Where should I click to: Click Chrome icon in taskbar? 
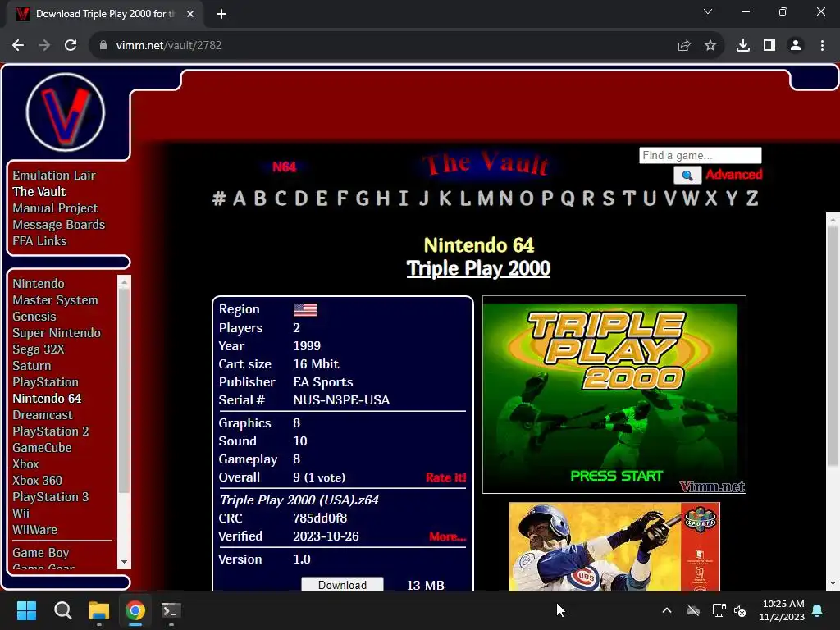pyautogui.click(x=135, y=610)
